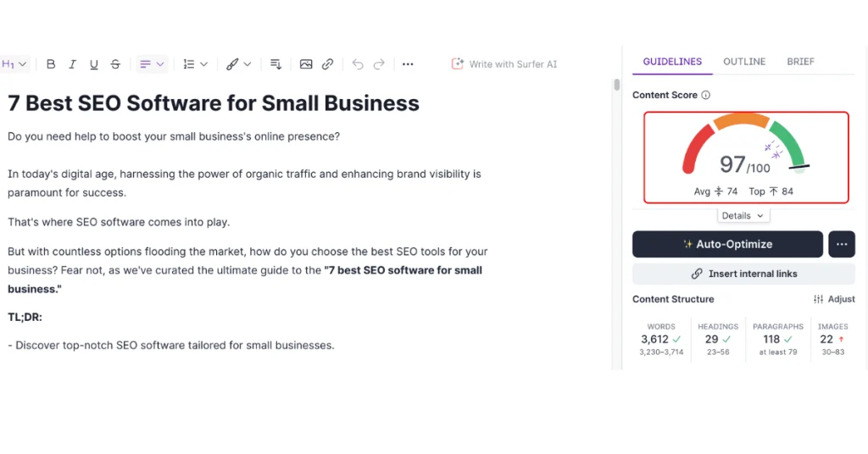Image resolution: width=868 pixels, height=454 pixels.
Task: Toggle strikethrough formatting
Action: pos(115,64)
